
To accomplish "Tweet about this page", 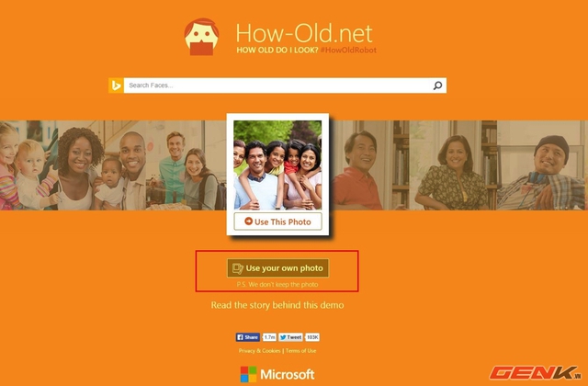I will [290, 337].
